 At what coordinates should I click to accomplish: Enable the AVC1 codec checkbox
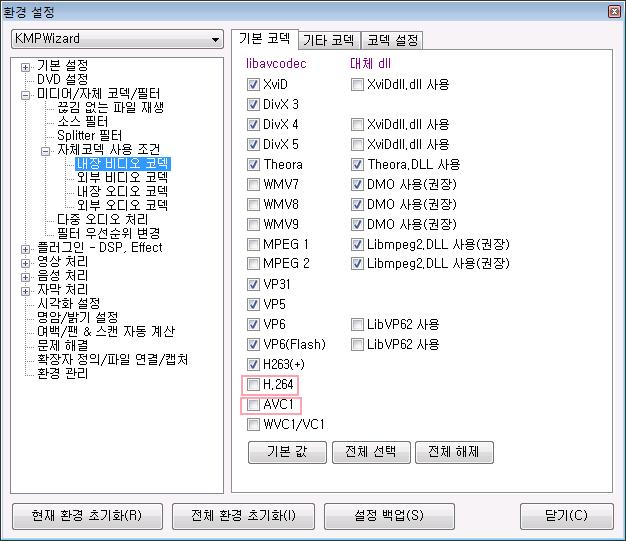tap(253, 404)
